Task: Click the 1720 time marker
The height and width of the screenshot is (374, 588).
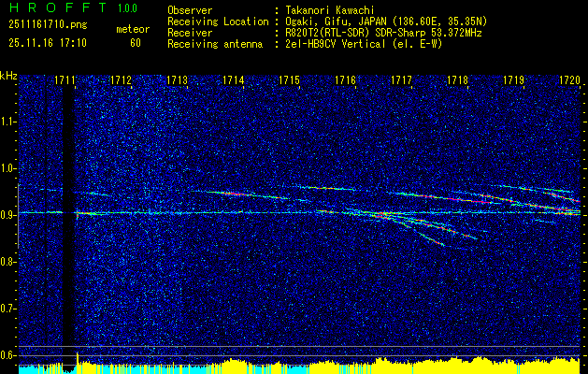Action: click(569, 80)
